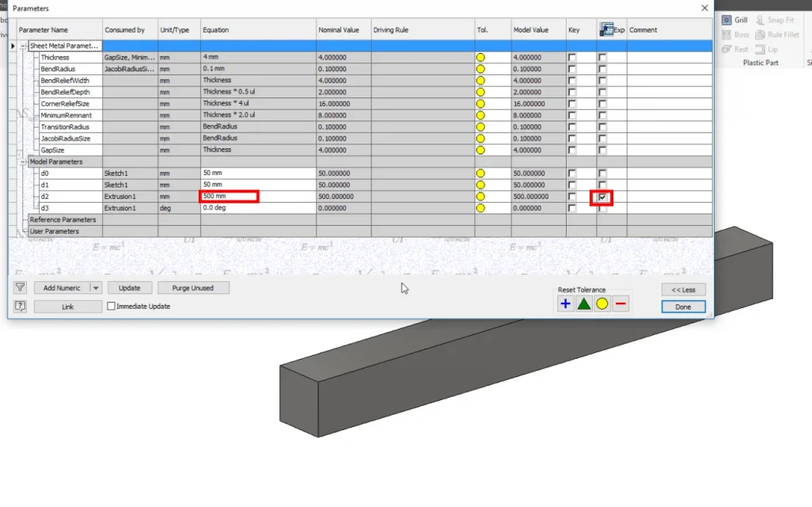Open Add Numeric dropdown arrow
Viewport: 812px width, 507px height.
[96, 288]
